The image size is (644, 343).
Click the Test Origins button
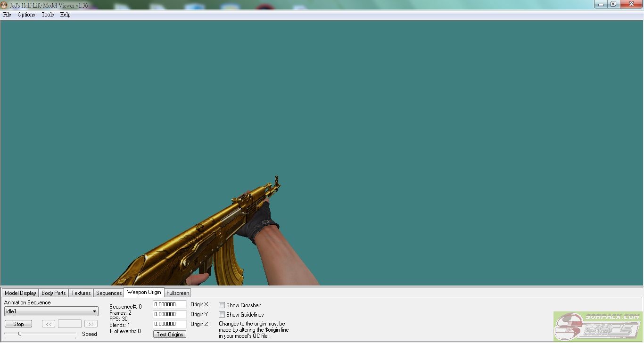(170, 335)
